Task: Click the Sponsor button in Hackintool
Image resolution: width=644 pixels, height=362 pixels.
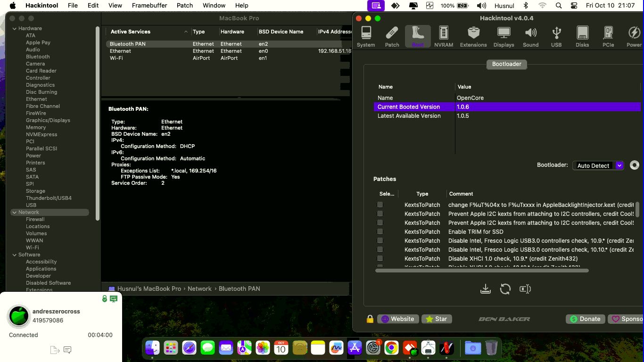Action: coord(626,319)
